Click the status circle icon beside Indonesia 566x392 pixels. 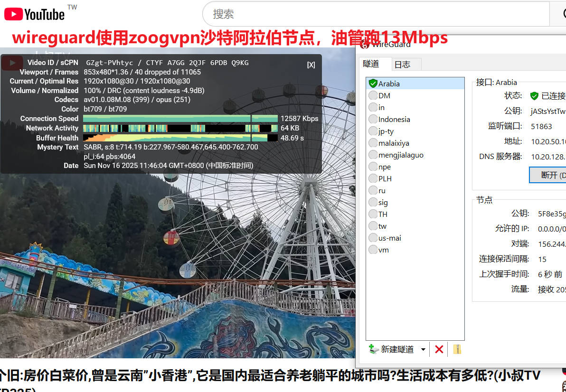(x=373, y=119)
